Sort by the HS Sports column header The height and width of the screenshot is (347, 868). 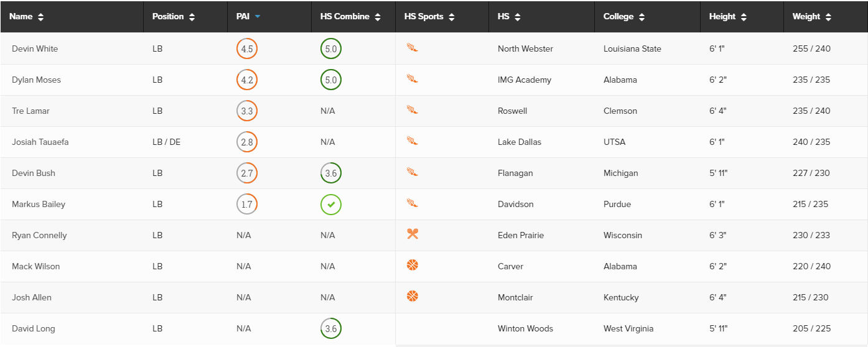pyautogui.click(x=429, y=17)
